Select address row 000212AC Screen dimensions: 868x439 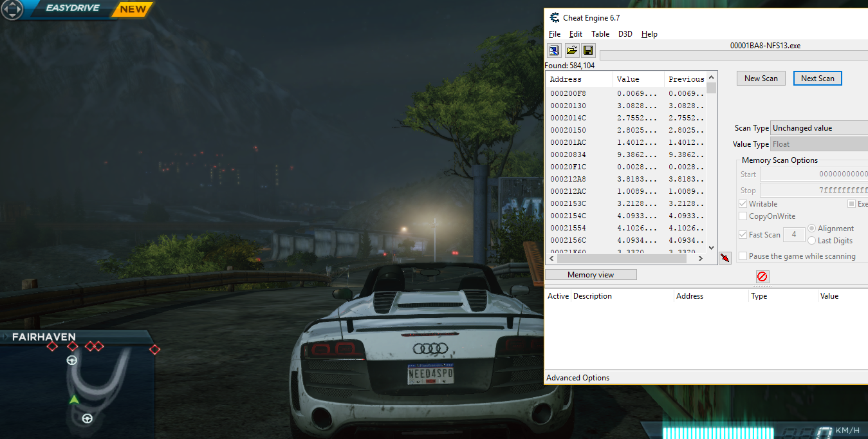click(625, 191)
